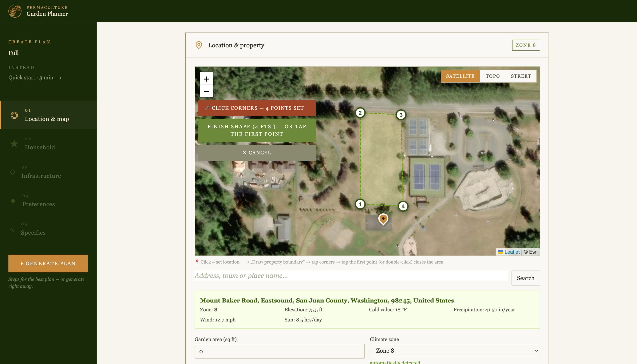The height and width of the screenshot is (364, 637).
Task: Focus the address search input field
Action: pyautogui.click(x=351, y=276)
